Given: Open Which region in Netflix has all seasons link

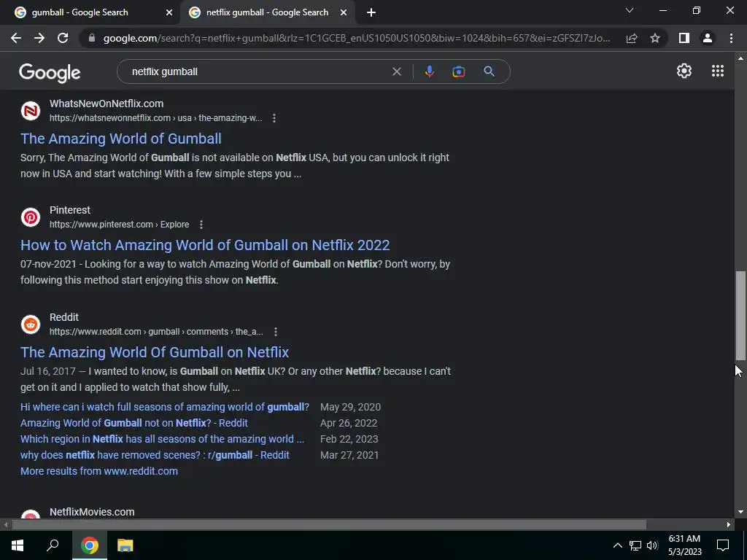Looking at the screenshot, I should 162,439.
